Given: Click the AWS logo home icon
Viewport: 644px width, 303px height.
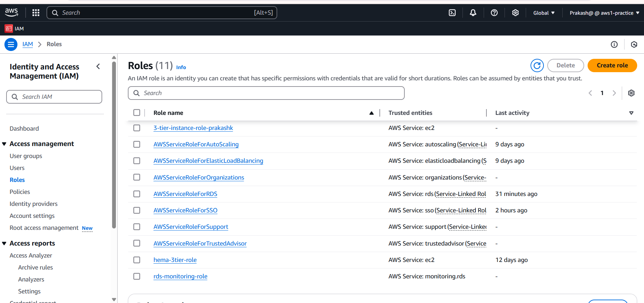Looking at the screenshot, I should click(x=11, y=12).
